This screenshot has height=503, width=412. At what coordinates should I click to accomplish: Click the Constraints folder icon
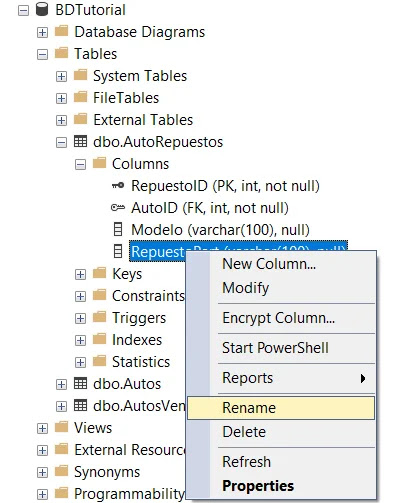(99, 295)
